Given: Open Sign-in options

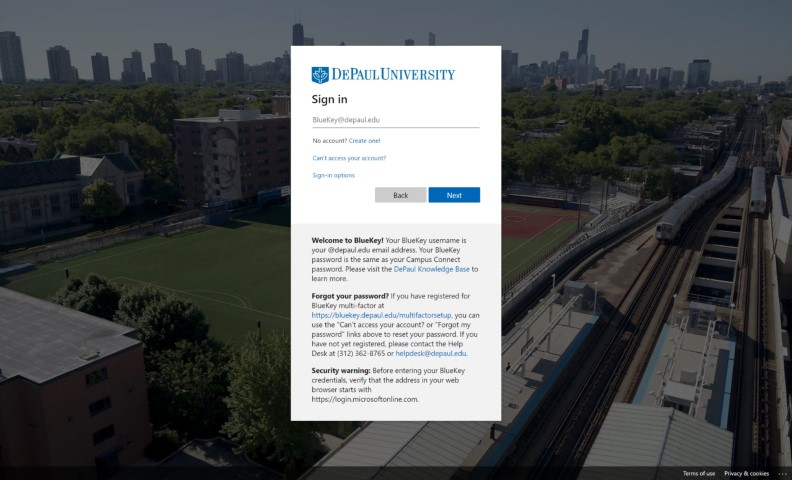Looking at the screenshot, I should 333,175.
